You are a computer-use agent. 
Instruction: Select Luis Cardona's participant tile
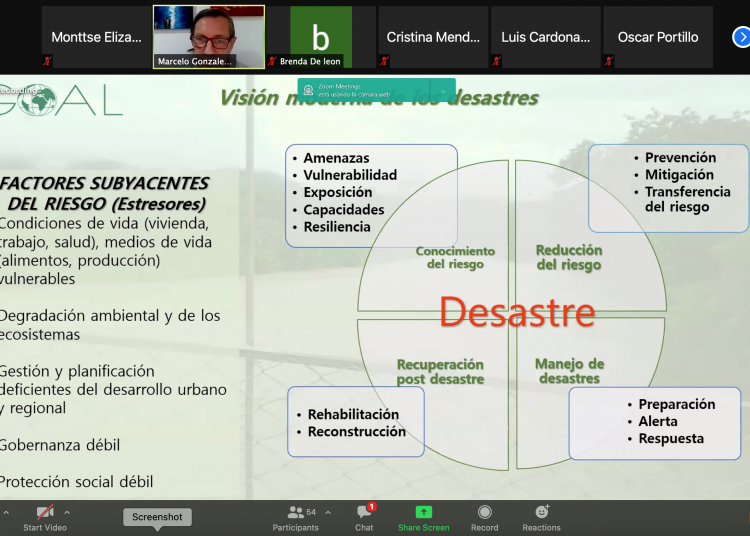point(545,37)
